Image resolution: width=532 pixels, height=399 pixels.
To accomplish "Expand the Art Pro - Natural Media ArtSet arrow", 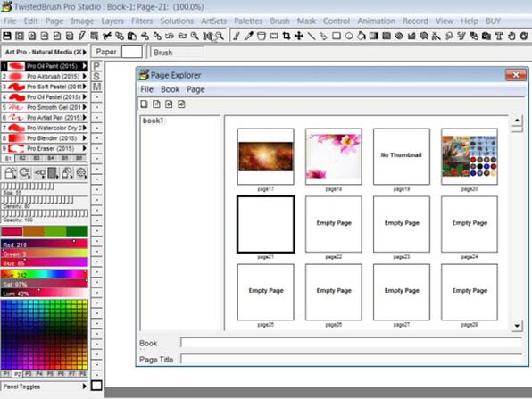I will [x=85, y=52].
